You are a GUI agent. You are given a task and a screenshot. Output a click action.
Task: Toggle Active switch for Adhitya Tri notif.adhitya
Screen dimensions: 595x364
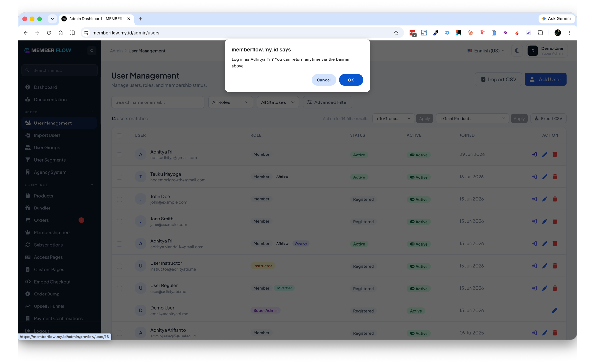click(418, 155)
